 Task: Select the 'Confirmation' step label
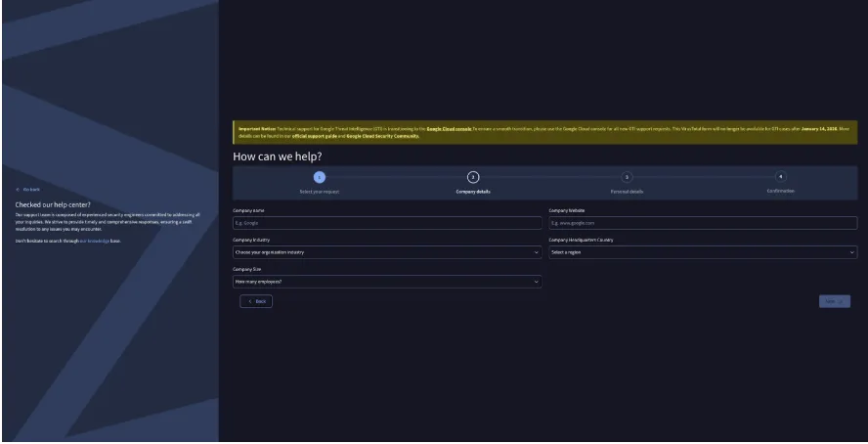781,191
